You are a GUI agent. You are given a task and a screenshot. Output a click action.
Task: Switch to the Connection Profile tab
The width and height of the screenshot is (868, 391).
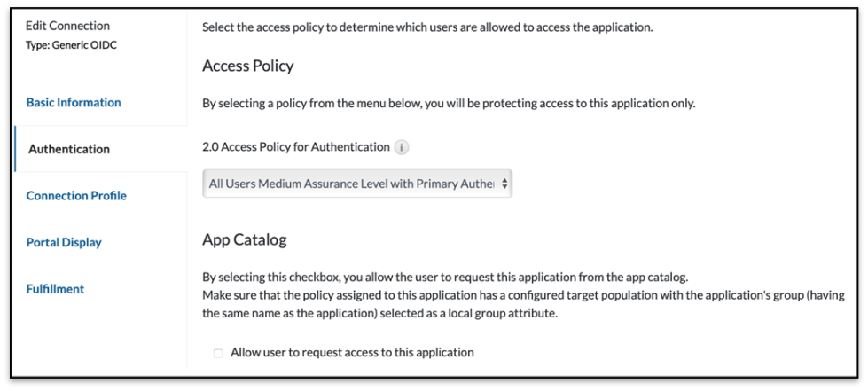76,195
